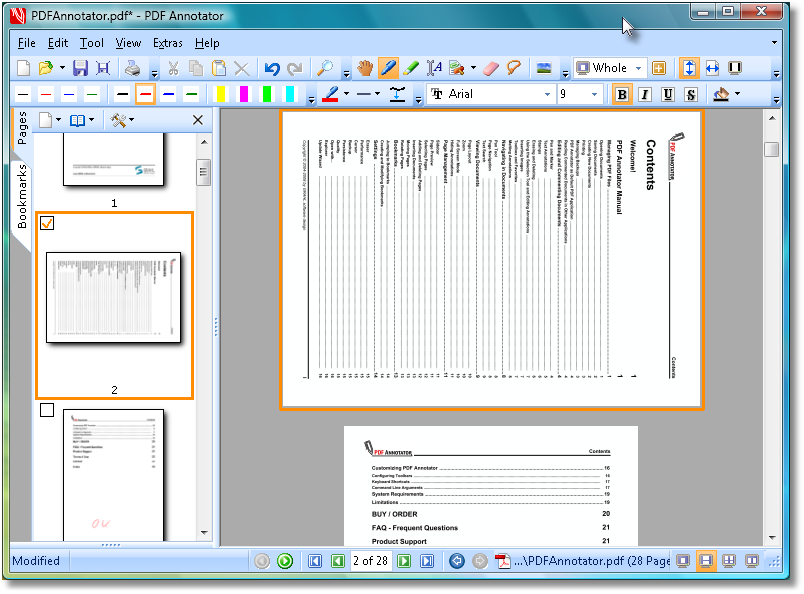
Task: Expand the stamp tool dropdown arrow
Action: 473,68
